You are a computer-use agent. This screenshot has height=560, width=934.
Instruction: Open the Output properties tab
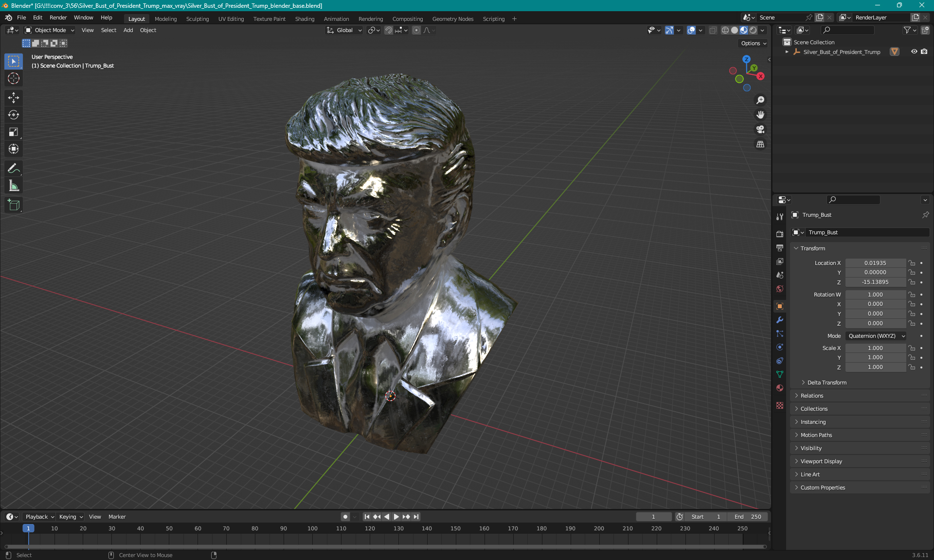780,247
